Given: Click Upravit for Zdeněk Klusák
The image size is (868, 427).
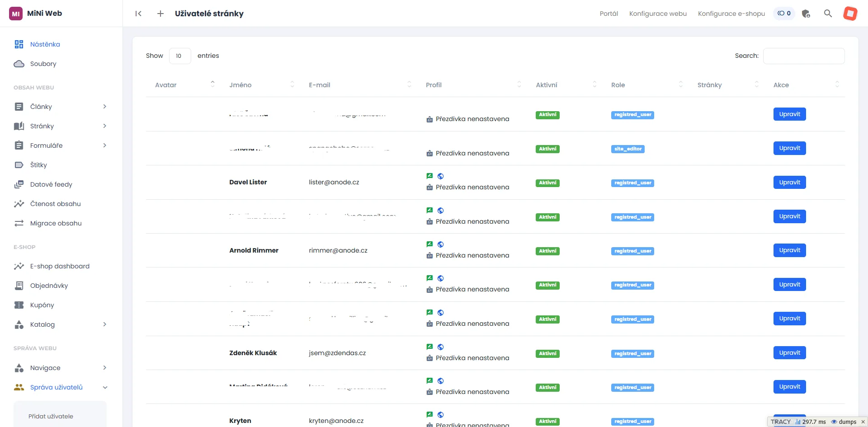Looking at the screenshot, I should coord(790,353).
